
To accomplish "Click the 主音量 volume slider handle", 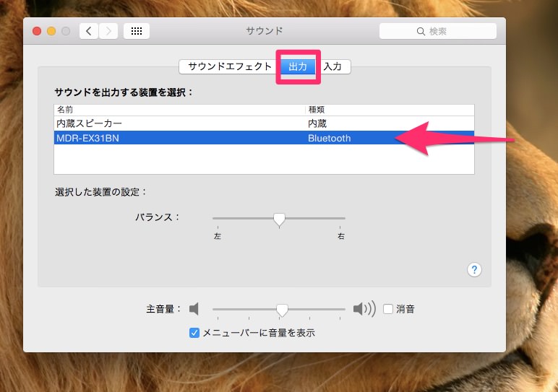I will pyautogui.click(x=282, y=310).
